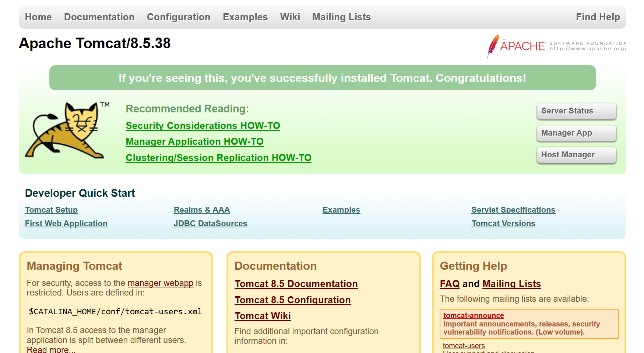Open Documentation in the top navigation bar

tap(99, 17)
